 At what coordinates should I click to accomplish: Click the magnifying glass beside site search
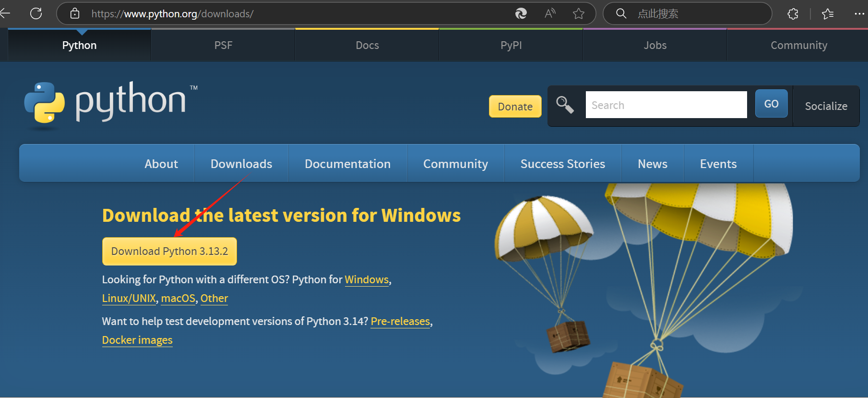(x=565, y=105)
